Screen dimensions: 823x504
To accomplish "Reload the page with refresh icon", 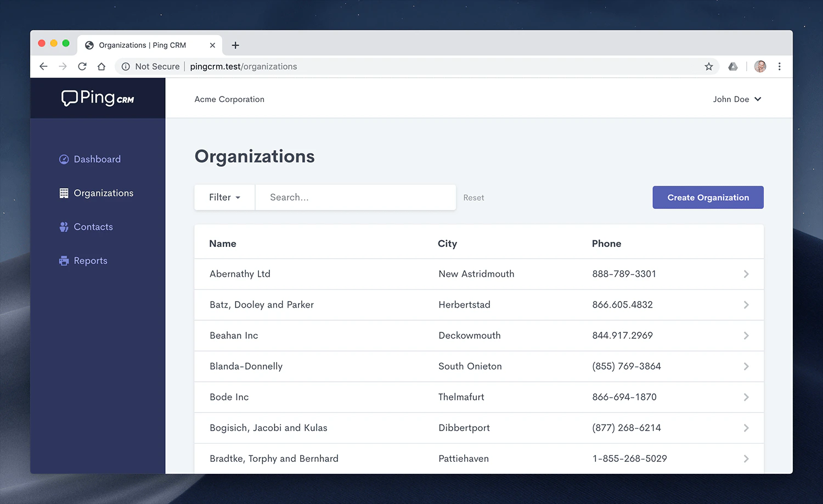I will click(82, 66).
